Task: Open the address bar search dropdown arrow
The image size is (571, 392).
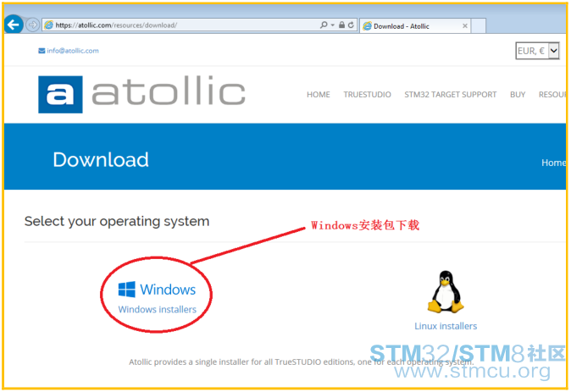Action: (332, 25)
